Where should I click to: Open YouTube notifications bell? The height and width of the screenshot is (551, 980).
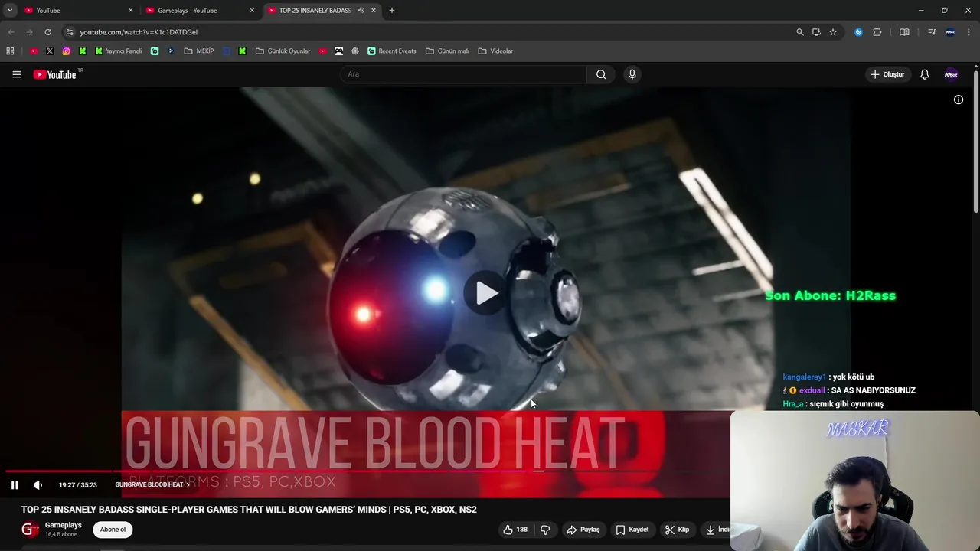(925, 74)
